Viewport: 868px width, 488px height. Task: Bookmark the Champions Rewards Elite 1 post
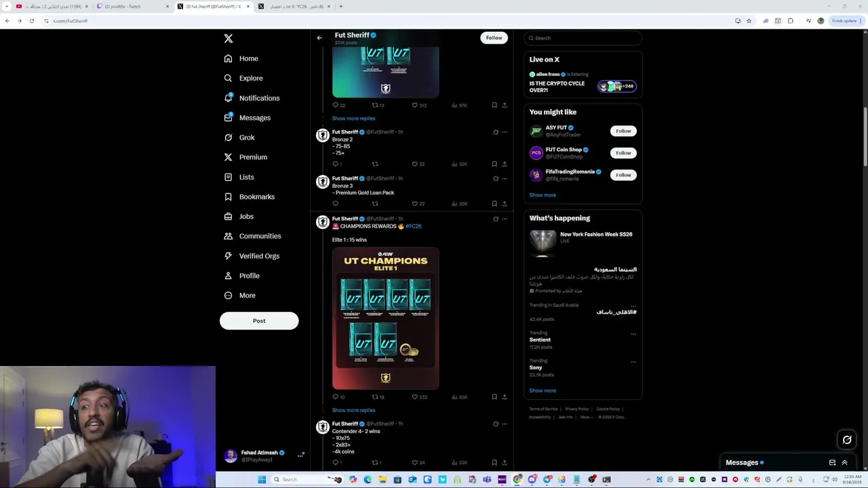pos(494,397)
